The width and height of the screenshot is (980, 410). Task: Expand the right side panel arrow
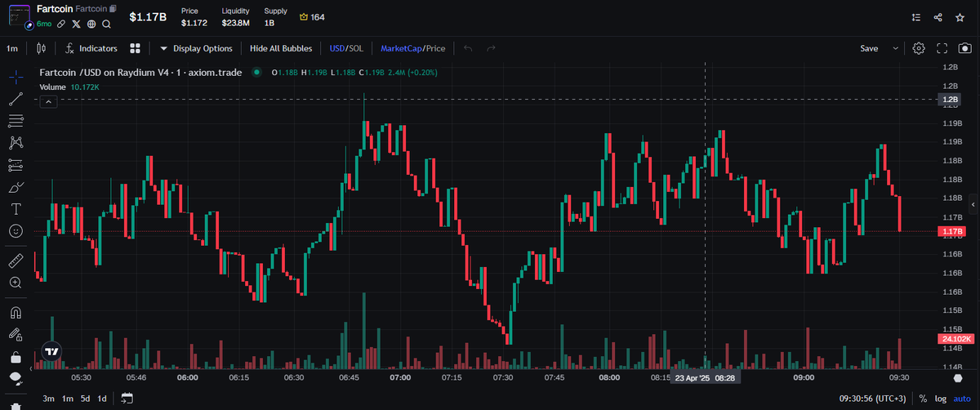pos(973,203)
